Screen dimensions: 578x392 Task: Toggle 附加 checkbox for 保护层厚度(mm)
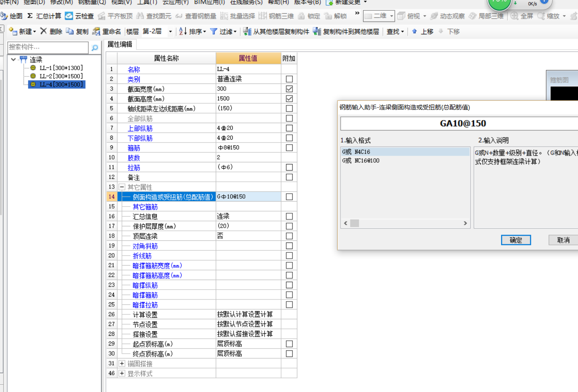pos(289,226)
